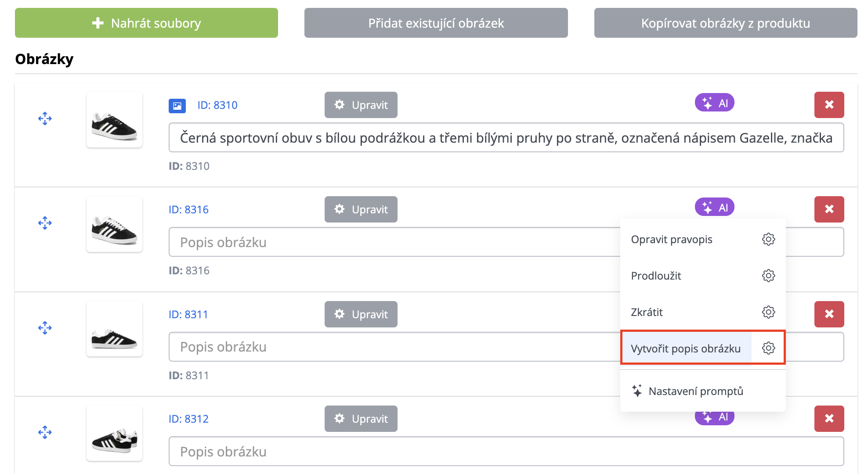Open settings gear for Zkrátit prompt

[768, 312]
